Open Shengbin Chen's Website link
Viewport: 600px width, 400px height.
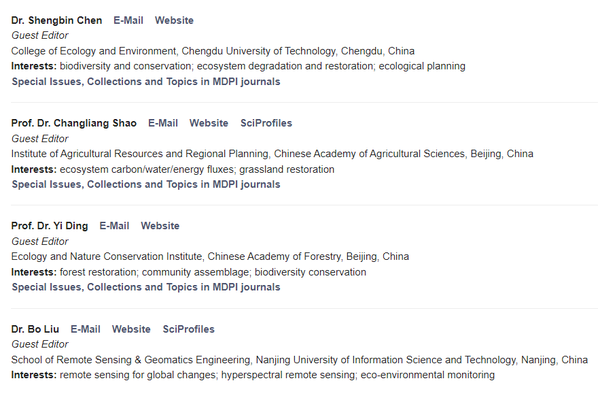coord(174,20)
